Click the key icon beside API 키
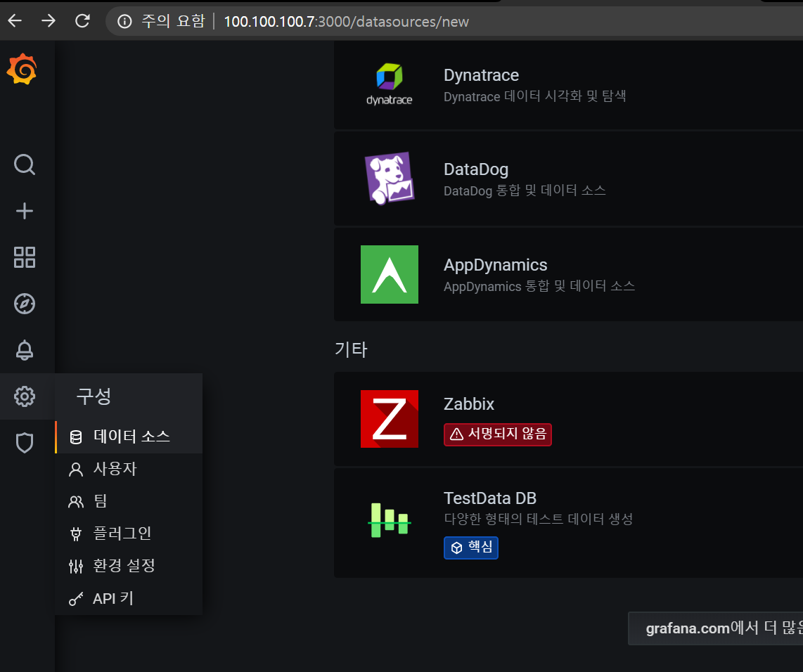Screen dimensions: 803x672 pyautogui.click(x=76, y=599)
